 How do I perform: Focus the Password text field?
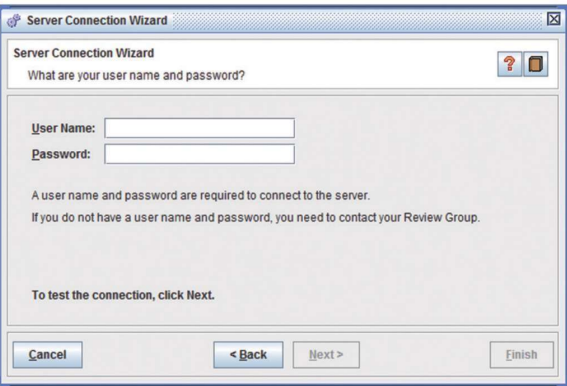[200, 154]
